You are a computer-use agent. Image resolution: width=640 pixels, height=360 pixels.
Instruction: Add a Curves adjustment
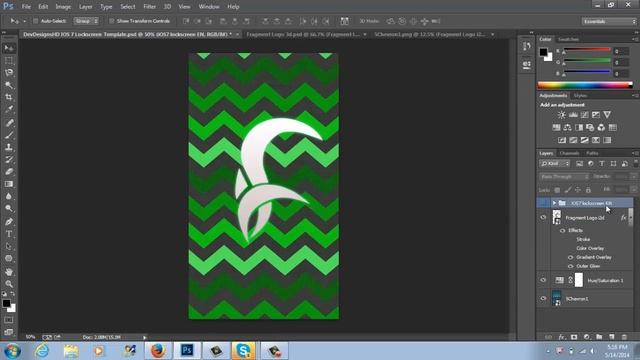point(584,115)
